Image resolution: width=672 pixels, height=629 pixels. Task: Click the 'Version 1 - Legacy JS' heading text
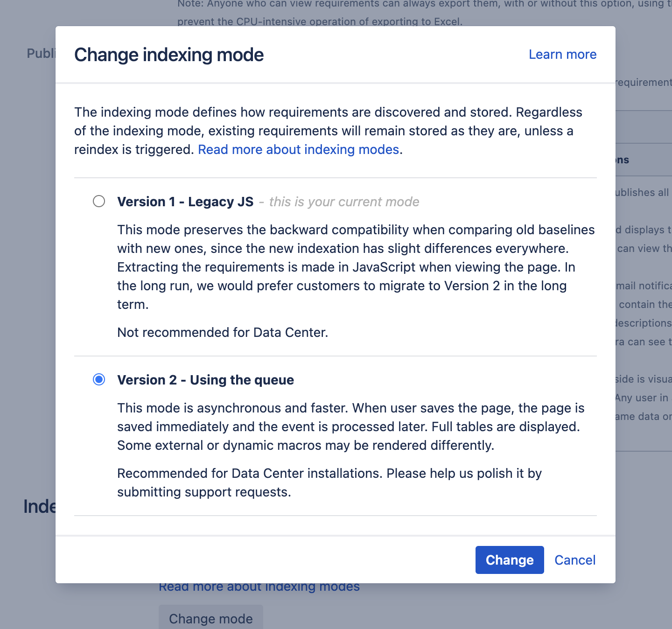coord(185,202)
